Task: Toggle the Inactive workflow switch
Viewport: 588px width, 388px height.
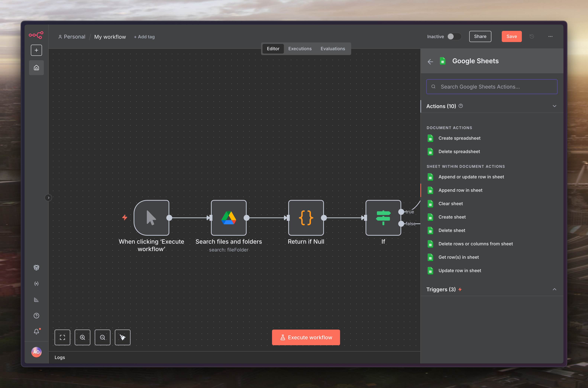Action: coord(454,37)
